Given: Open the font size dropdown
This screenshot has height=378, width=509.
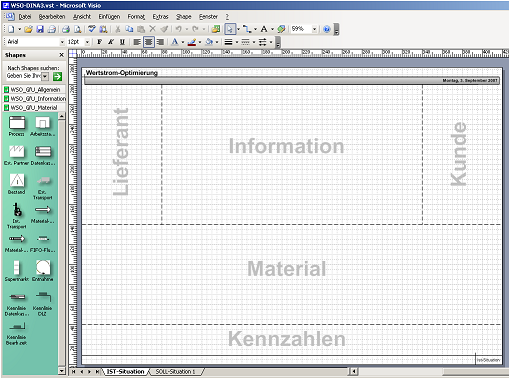Looking at the screenshot, I should point(87,42).
